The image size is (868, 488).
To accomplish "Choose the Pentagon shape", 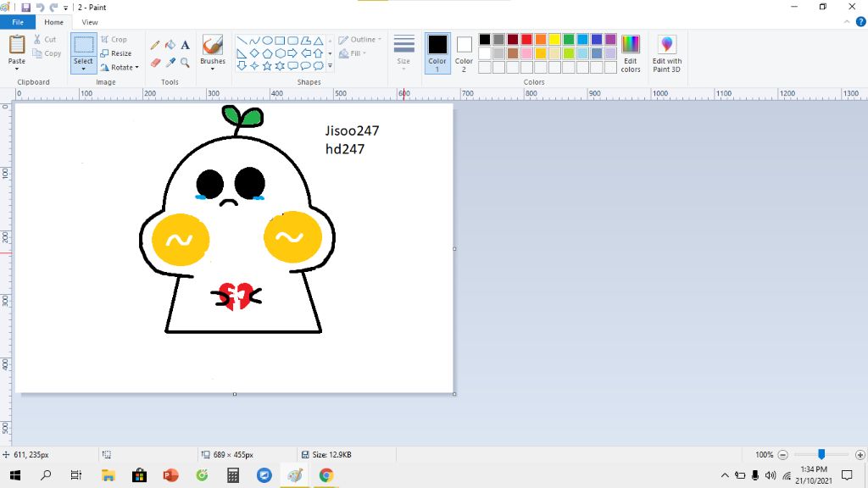I will 267,53.
